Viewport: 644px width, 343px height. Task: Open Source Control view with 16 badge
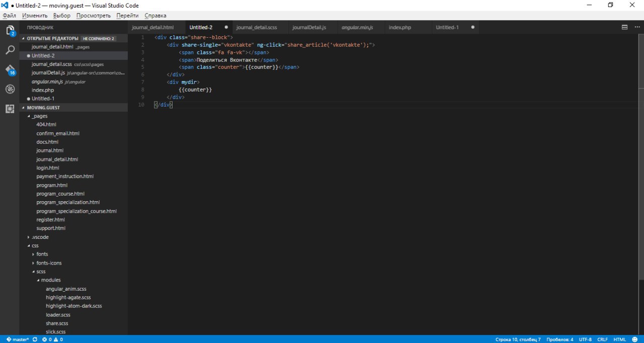coord(10,70)
